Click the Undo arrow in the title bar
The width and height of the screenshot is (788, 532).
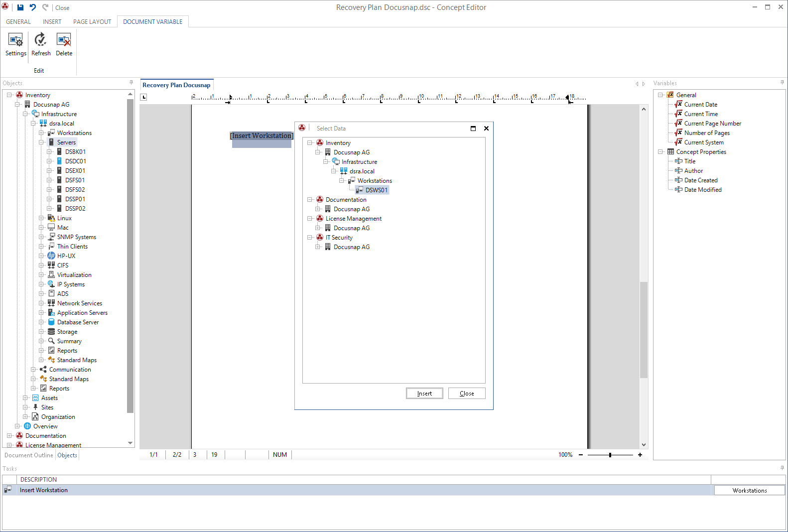click(33, 7)
